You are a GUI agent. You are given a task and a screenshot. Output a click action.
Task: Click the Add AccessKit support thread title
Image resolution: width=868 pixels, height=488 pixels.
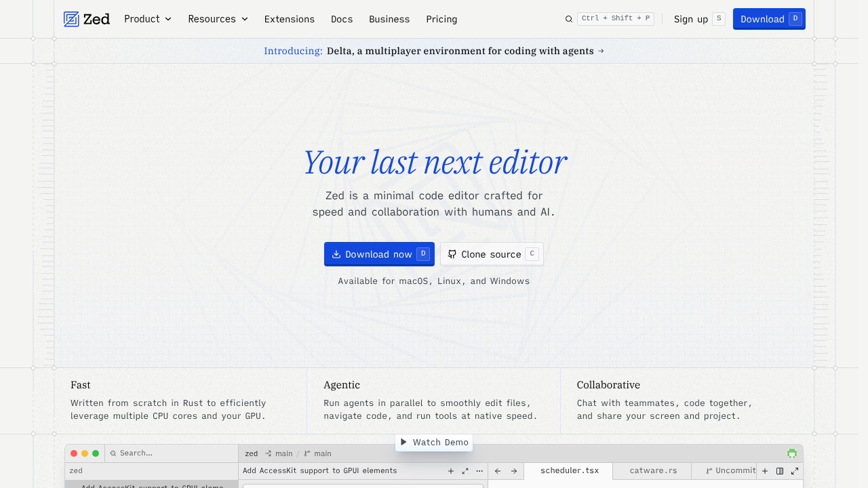(320, 470)
